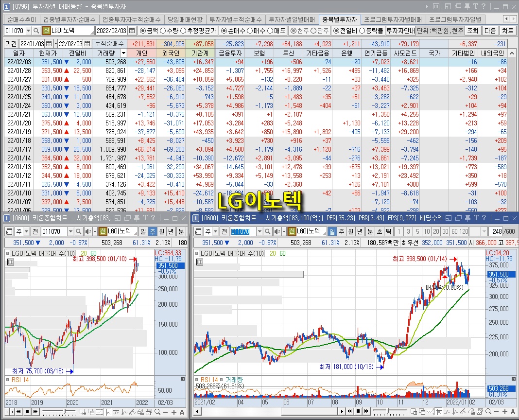The image size is (519, 420).
Task: Rewind the left chart playback
Action: (19, 412)
